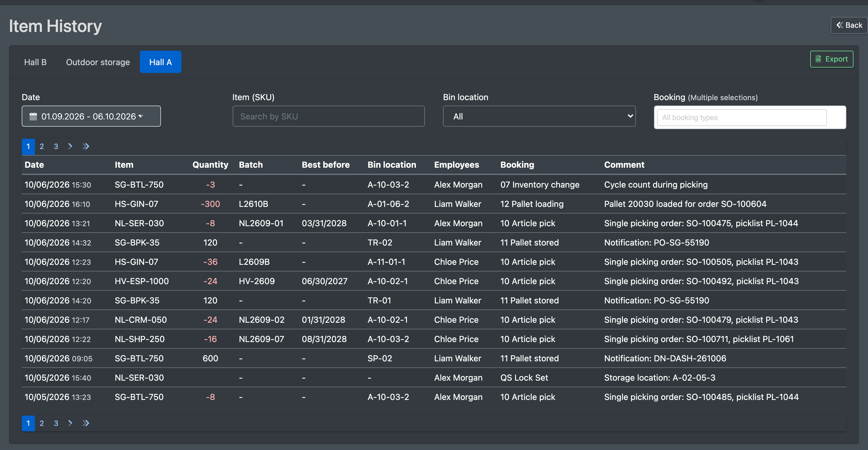This screenshot has height=450, width=868.
Task: Select the Hall A tab
Action: point(160,62)
